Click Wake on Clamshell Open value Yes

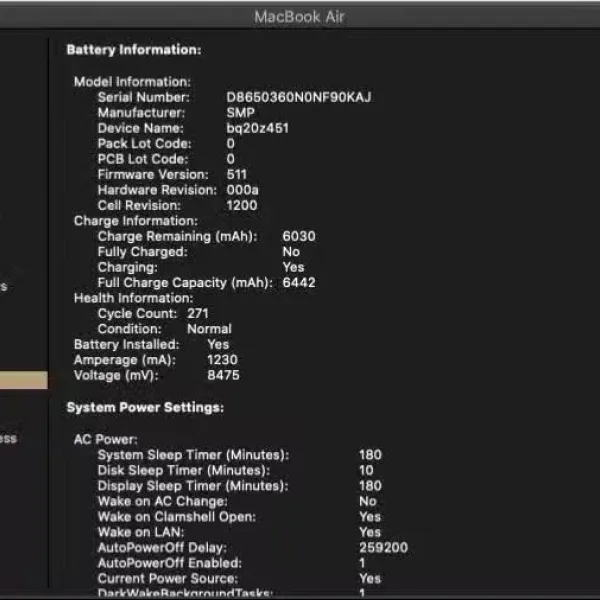[x=370, y=517]
